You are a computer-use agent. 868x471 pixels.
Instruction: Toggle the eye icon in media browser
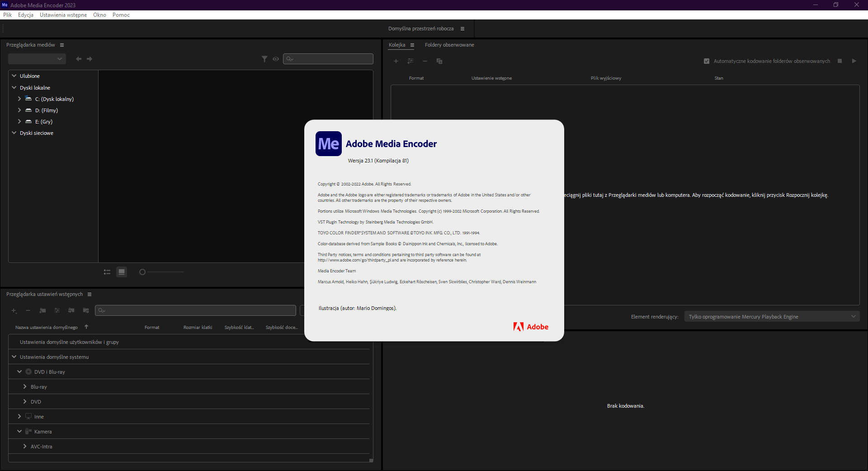click(x=276, y=59)
